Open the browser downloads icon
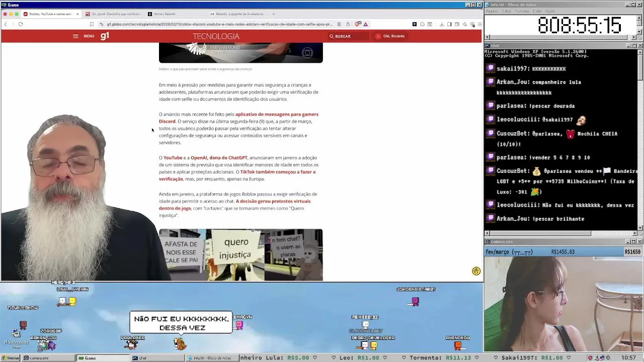 (x=442, y=24)
